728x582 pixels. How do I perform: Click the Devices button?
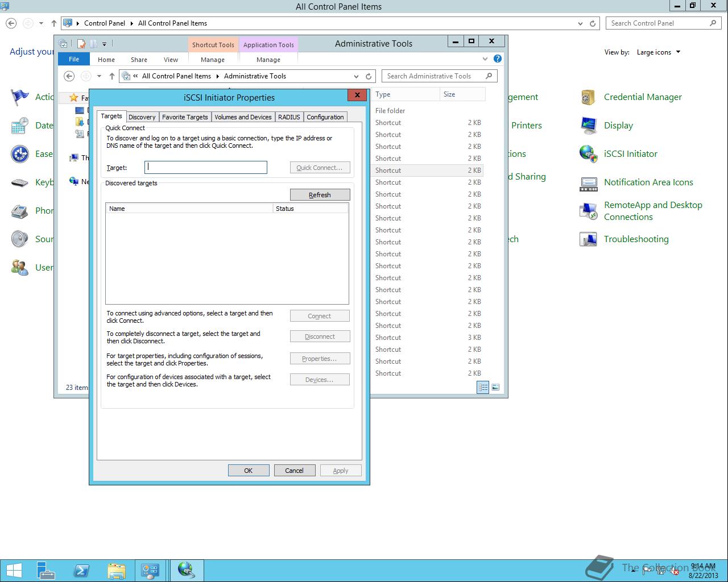pyautogui.click(x=320, y=380)
